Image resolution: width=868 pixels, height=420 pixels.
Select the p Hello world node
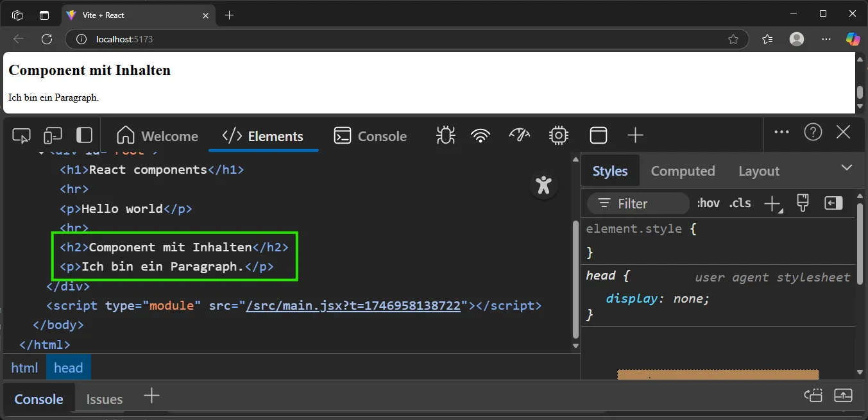tap(126, 208)
